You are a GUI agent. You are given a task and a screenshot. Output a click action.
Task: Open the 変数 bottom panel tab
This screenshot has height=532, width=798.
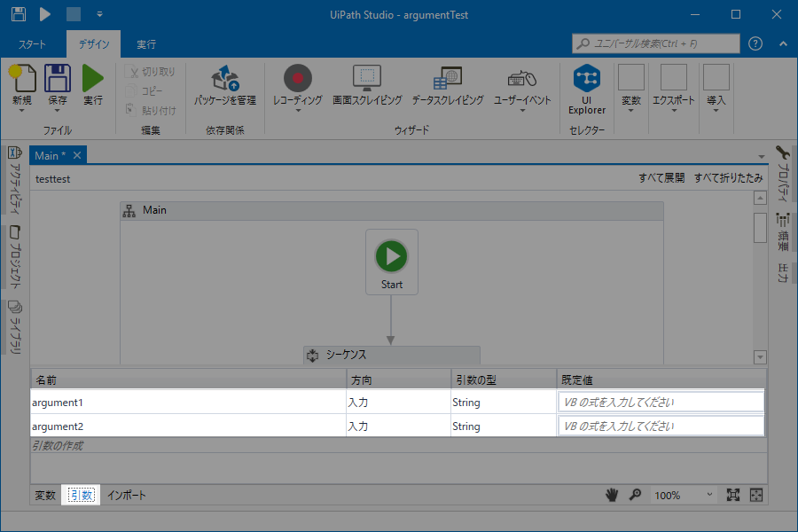45,495
